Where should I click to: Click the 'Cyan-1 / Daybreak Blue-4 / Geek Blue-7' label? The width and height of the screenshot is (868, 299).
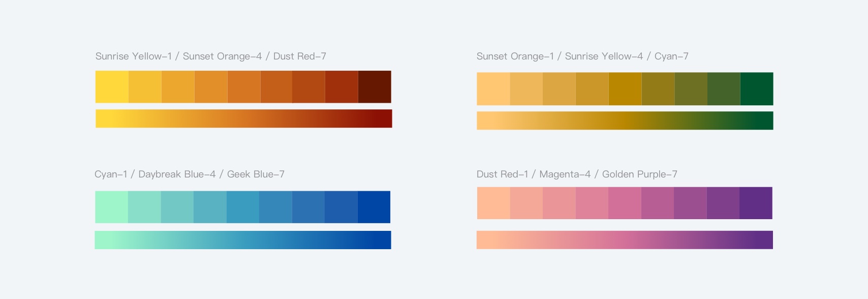coord(190,174)
